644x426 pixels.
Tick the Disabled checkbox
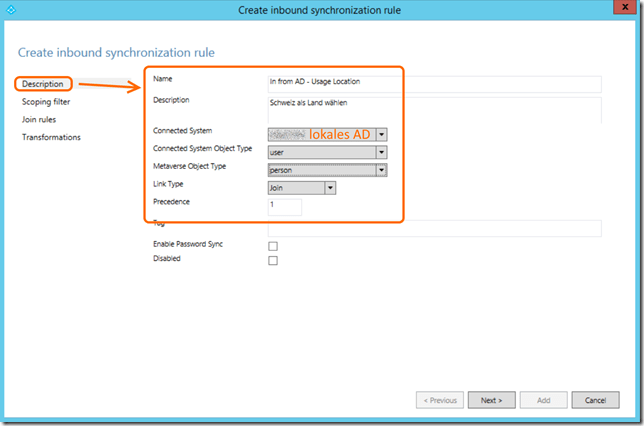[x=273, y=261]
